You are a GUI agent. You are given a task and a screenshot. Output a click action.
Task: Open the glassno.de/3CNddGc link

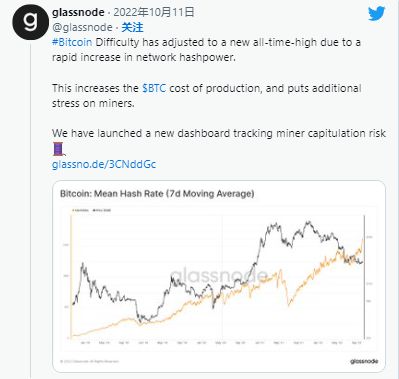click(x=104, y=164)
